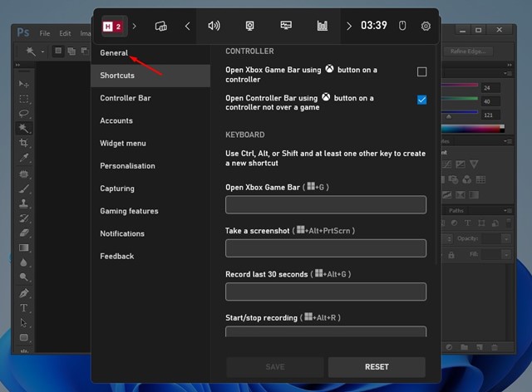Screen dimensions: 532x392
Task: Select the Brush tool in Photoshop
Action: (24, 189)
